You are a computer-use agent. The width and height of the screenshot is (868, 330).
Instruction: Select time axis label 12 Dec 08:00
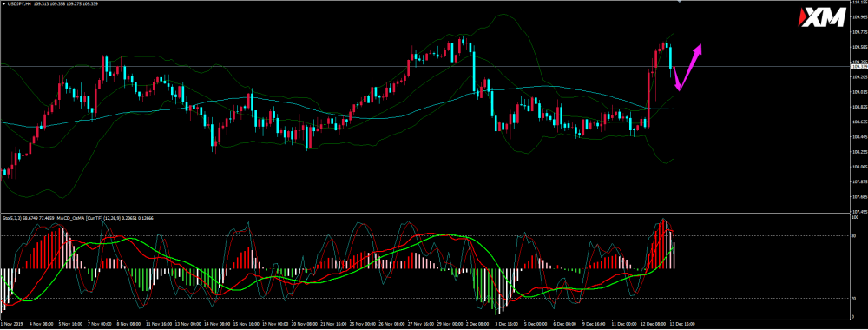[x=654, y=324]
